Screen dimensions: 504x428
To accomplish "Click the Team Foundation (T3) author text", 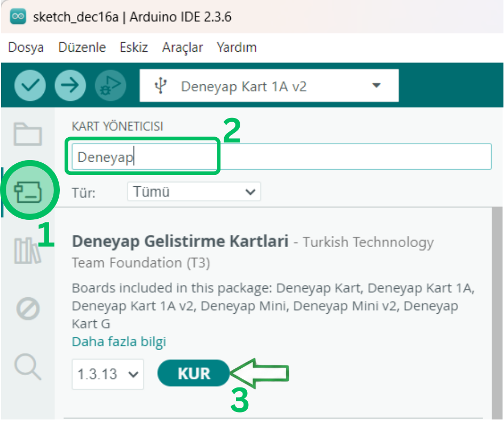I will pyautogui.click(x=141, y=263).
